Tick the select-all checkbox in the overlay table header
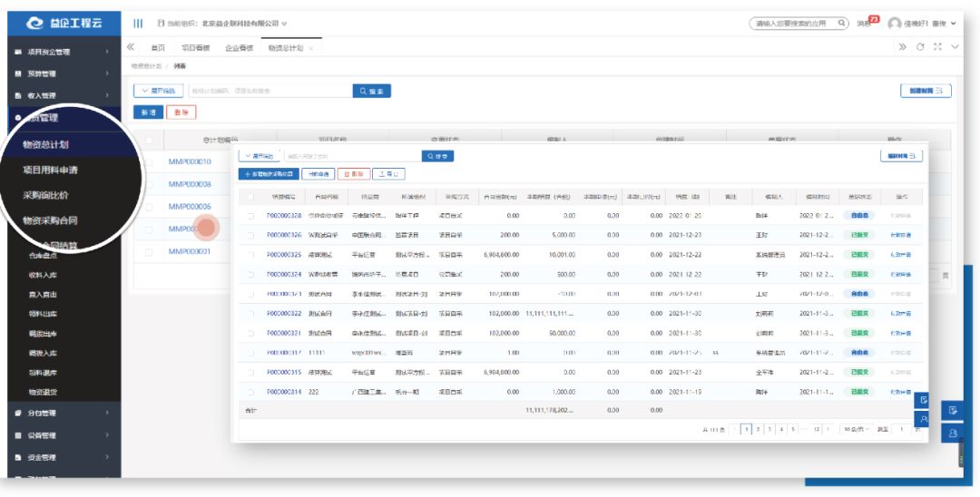The image size is (980, 497). pyautogui.click(x=250, y=197)
